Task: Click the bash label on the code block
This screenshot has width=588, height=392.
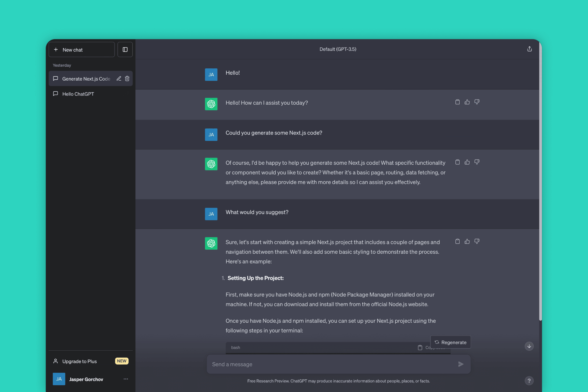Action: coord(235,347)
